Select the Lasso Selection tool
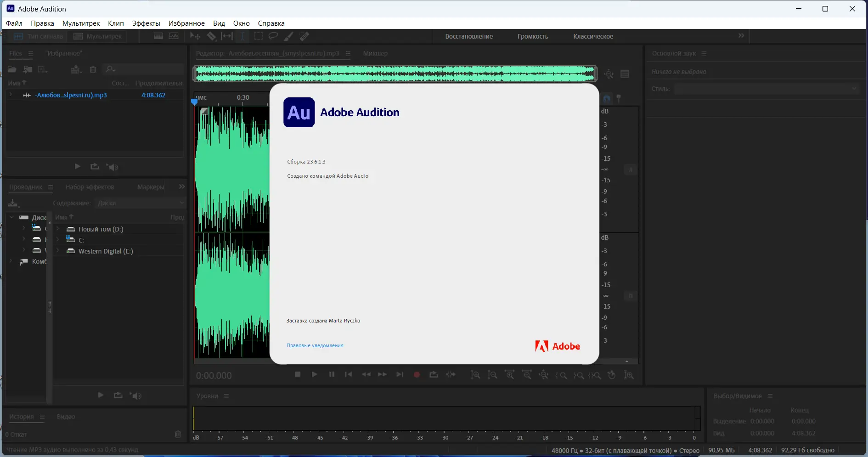 tap(273, 36)
